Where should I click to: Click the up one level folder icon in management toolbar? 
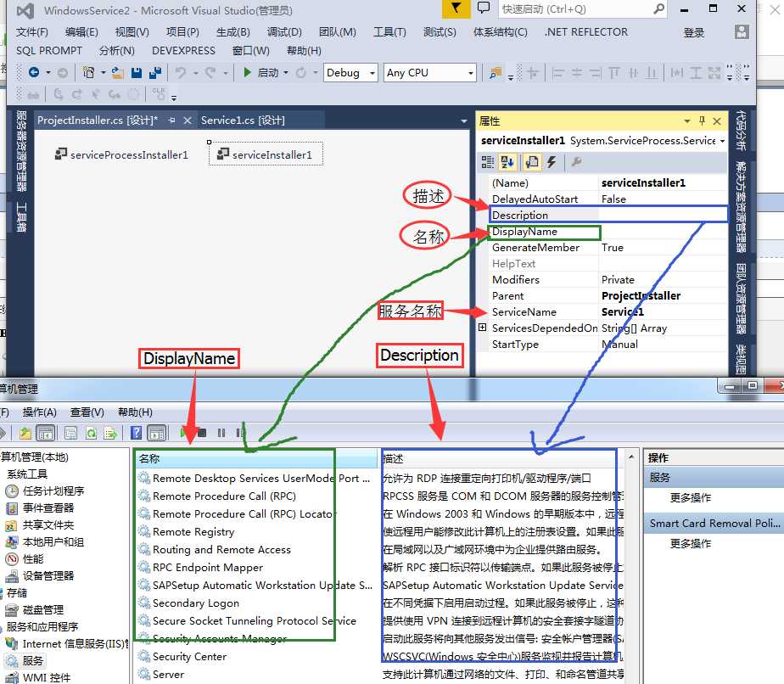25,433
